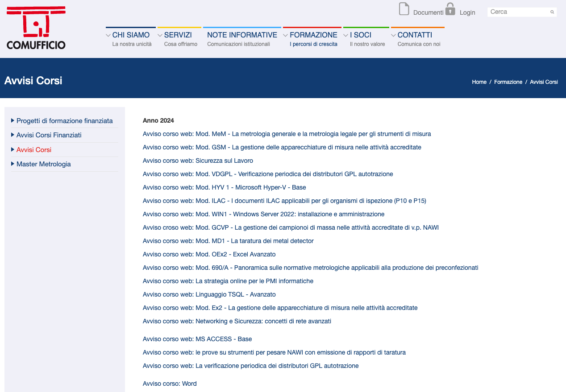Expand the chevron beside CONTATTI
Screen dimensions: 566x392
[393, 35]
